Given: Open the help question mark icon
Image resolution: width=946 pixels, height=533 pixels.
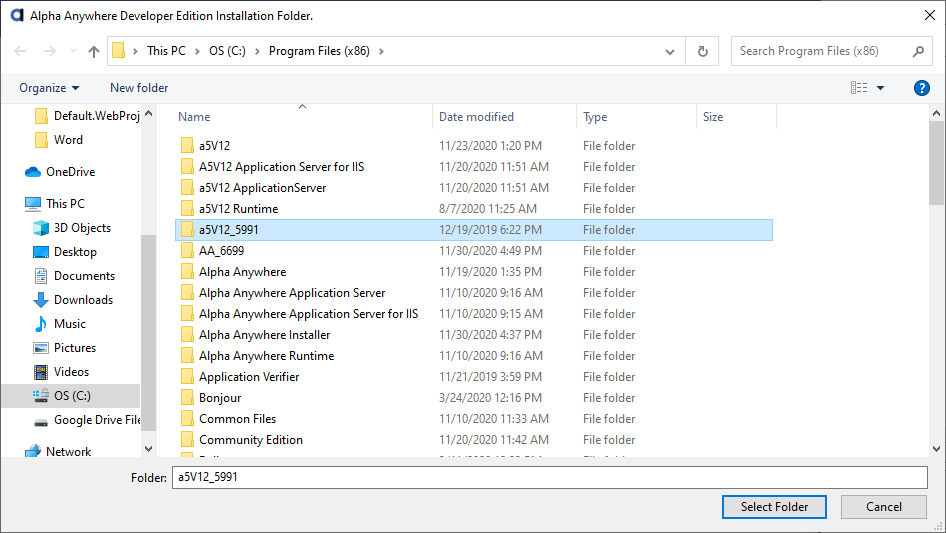Looking at the screenshot, I should [x=921, y=88].
